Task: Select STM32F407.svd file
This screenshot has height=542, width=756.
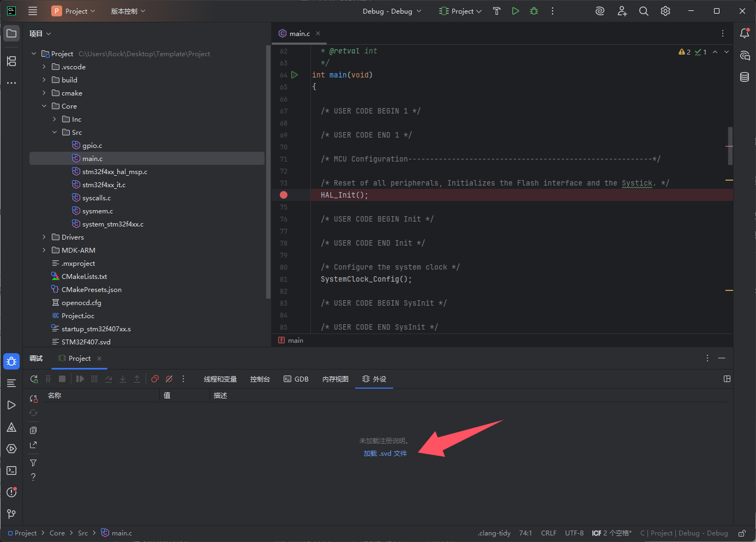Action: coord(86,342)
